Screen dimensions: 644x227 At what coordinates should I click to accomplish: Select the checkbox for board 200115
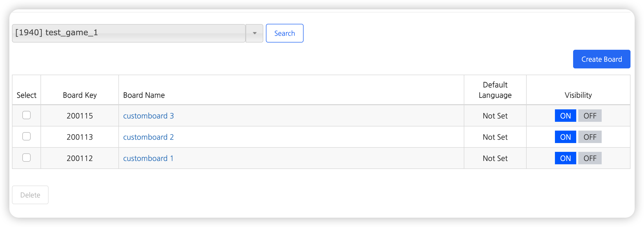tap(26, 115)
